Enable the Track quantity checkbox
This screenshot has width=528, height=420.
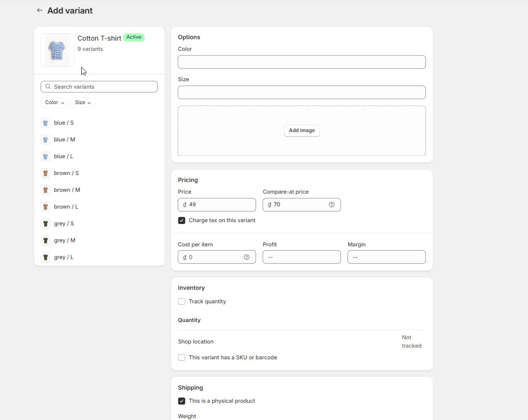click(182, 301)
